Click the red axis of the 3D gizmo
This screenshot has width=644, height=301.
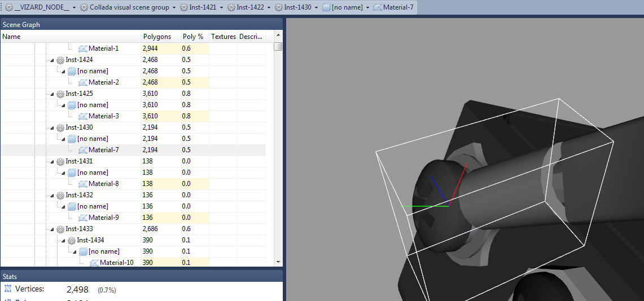coord(458,185)
